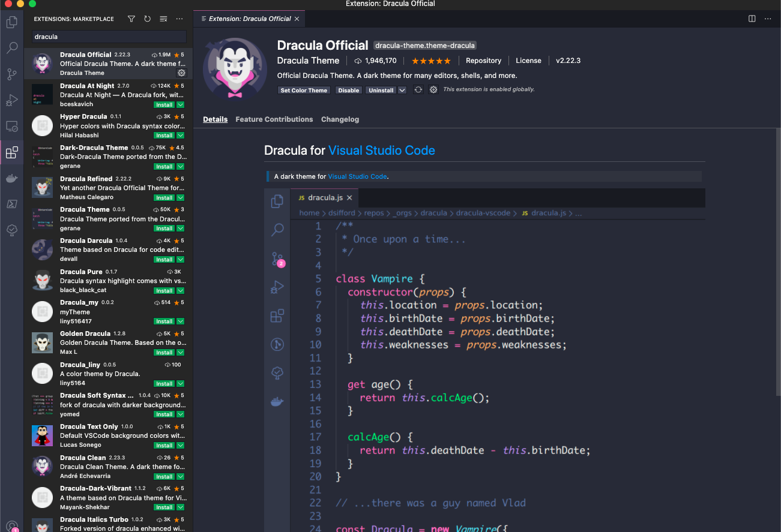The height and width of the screenshot is (532, 781).
Task: Open the Repository link
Action: point(483,61)
